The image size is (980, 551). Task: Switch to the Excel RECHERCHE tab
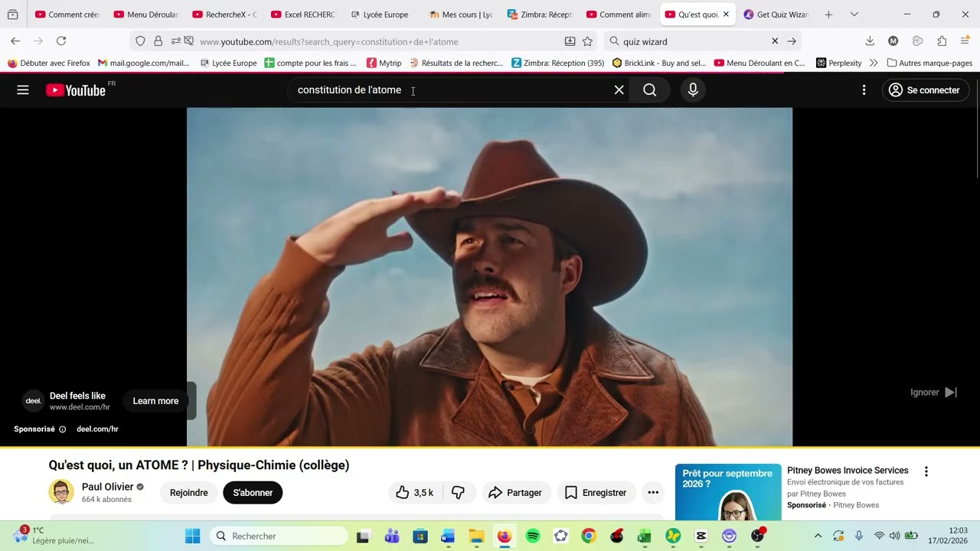pos(301,15)
